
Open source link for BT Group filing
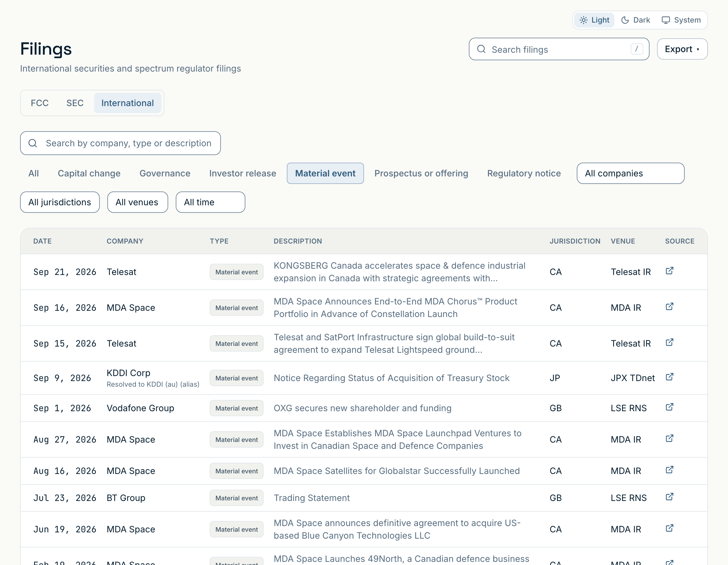pos(669,497)
